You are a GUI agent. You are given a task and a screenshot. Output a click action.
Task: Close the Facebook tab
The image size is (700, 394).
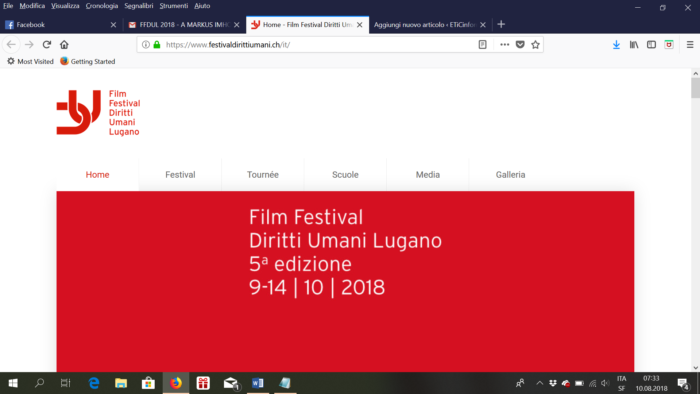[x=113, y=25]
